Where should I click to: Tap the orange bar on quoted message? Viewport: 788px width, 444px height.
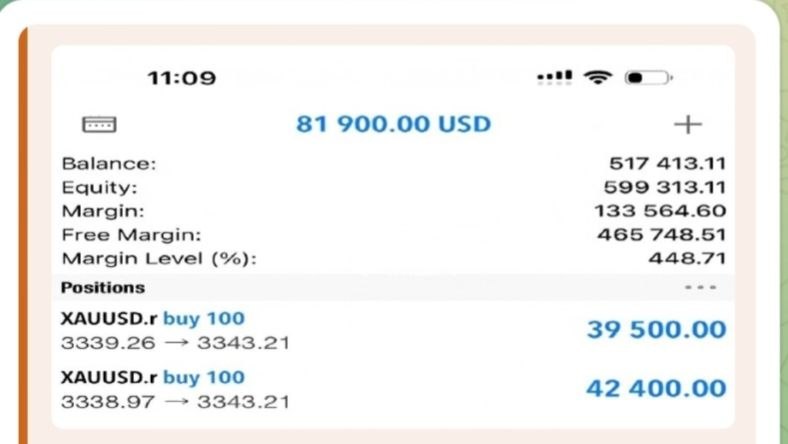(23, 235)
